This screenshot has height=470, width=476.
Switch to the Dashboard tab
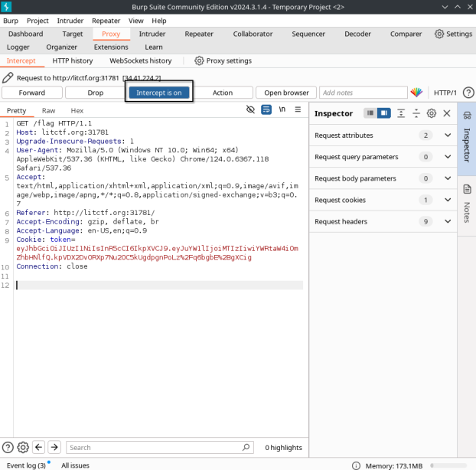26,34
